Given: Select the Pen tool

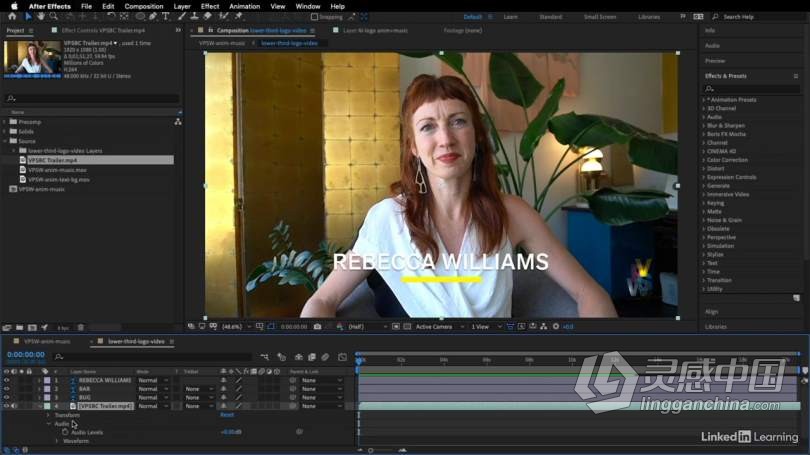Looking at the screenshot, I should coord(153,17).
